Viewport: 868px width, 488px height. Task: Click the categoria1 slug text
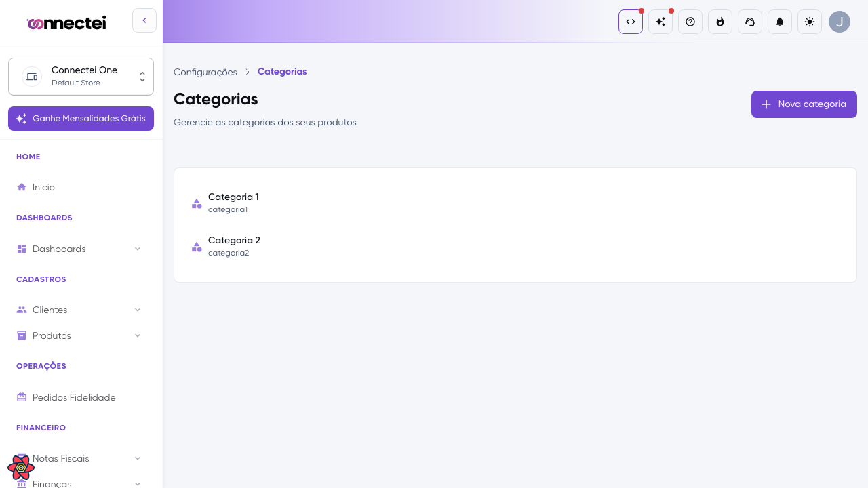point(228,210)
